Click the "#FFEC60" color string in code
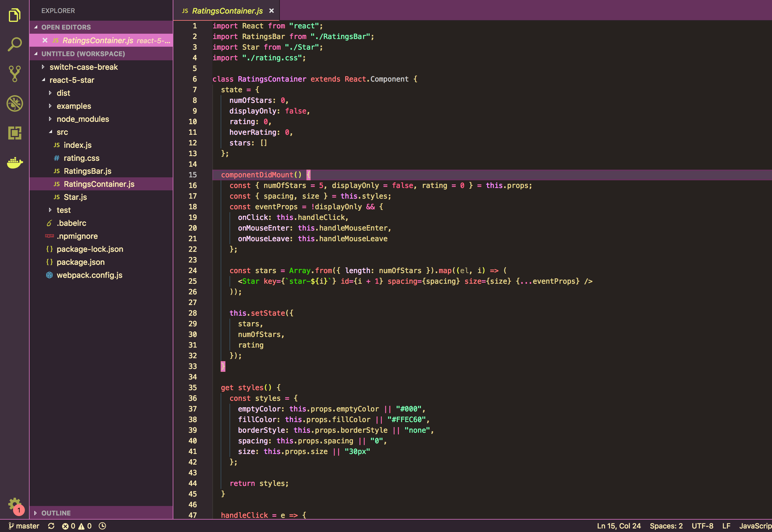Screen dimensions: 772x532 (x=406, y=419)
